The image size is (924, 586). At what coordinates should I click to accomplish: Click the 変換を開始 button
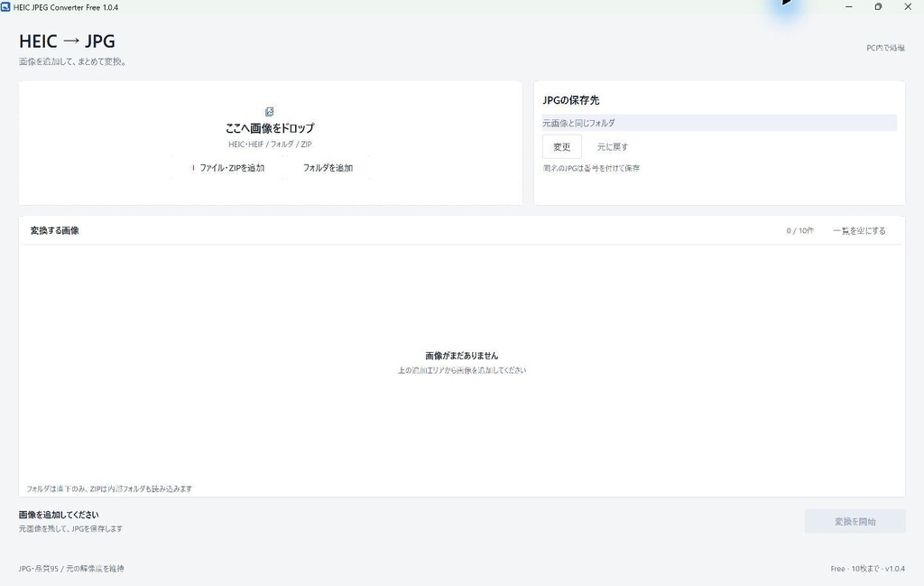tap(855, 521)
